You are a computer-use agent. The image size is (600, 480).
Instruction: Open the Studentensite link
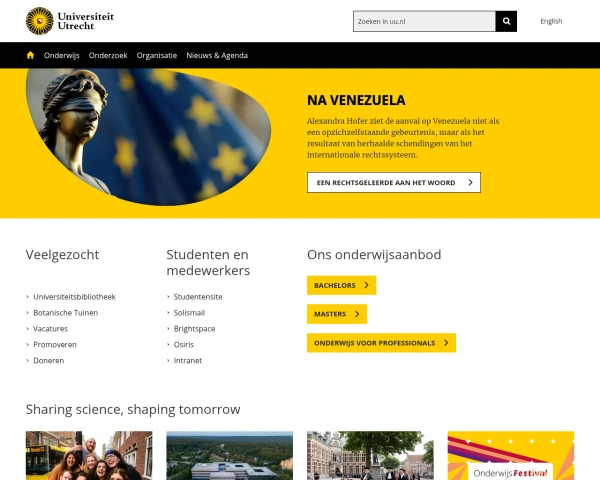pos(198,297)
